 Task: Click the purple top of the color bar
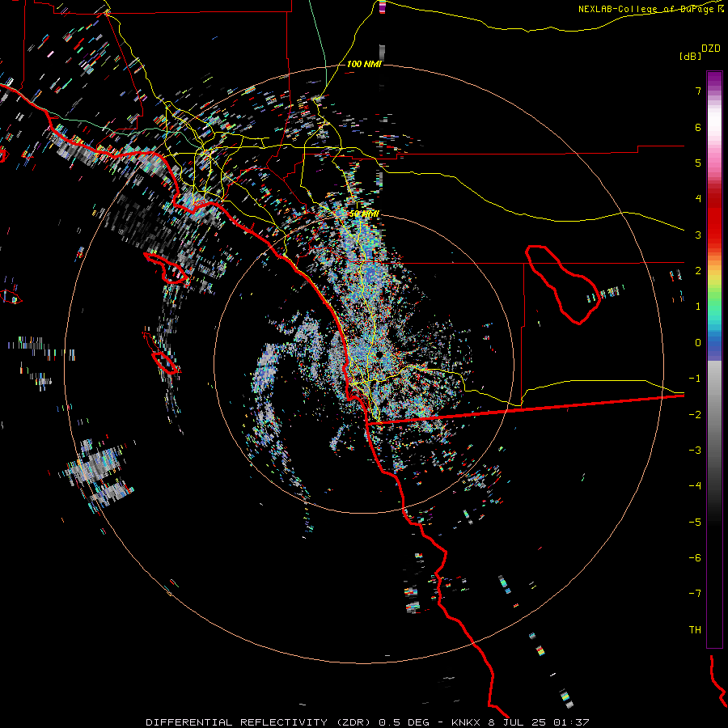714,79
